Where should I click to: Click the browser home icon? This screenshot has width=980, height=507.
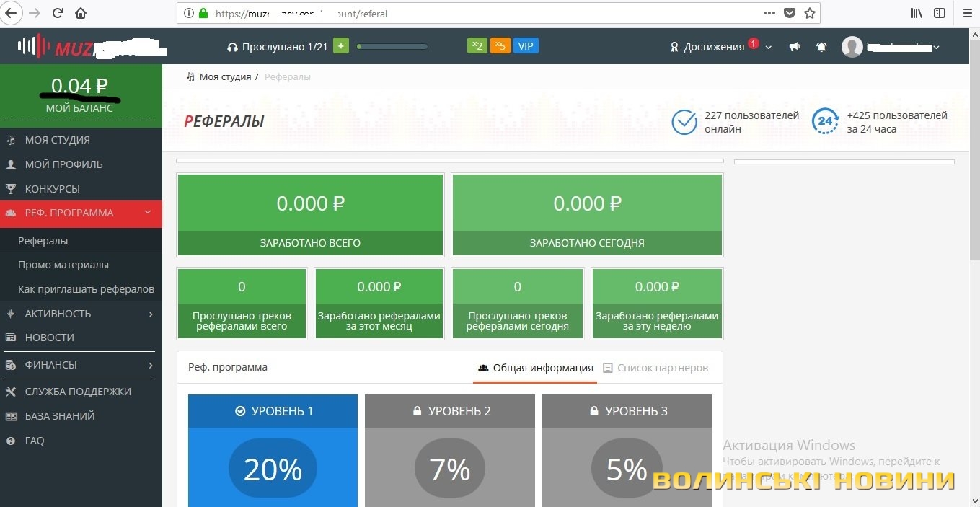click(x=81, y=13)
